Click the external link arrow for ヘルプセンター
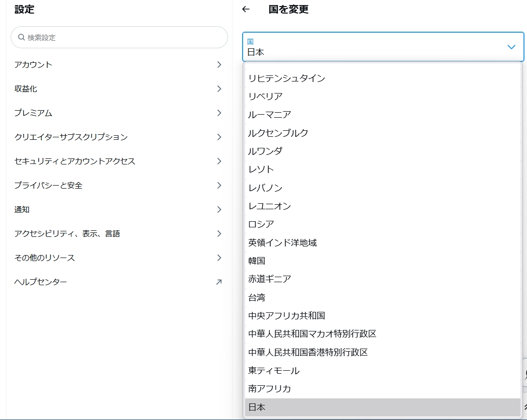This screenshot has width=527, height=420. click(x=218, y=282)
